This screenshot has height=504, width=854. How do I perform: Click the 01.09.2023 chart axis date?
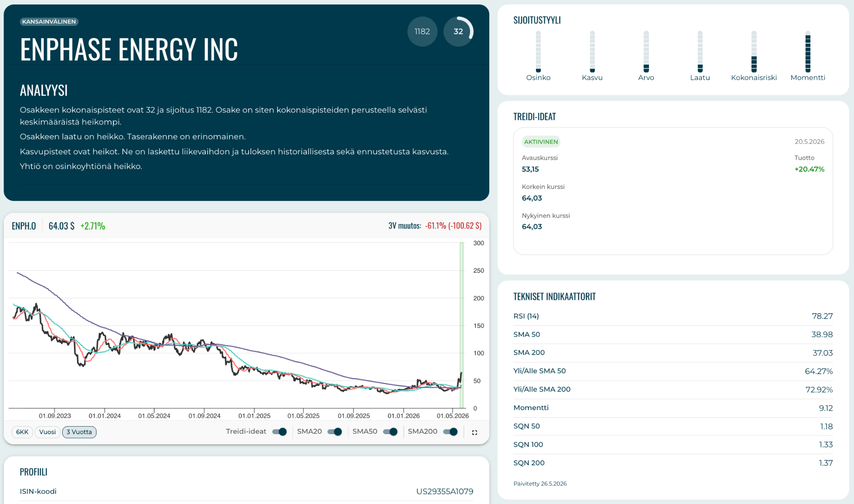(x=55, y=416)
